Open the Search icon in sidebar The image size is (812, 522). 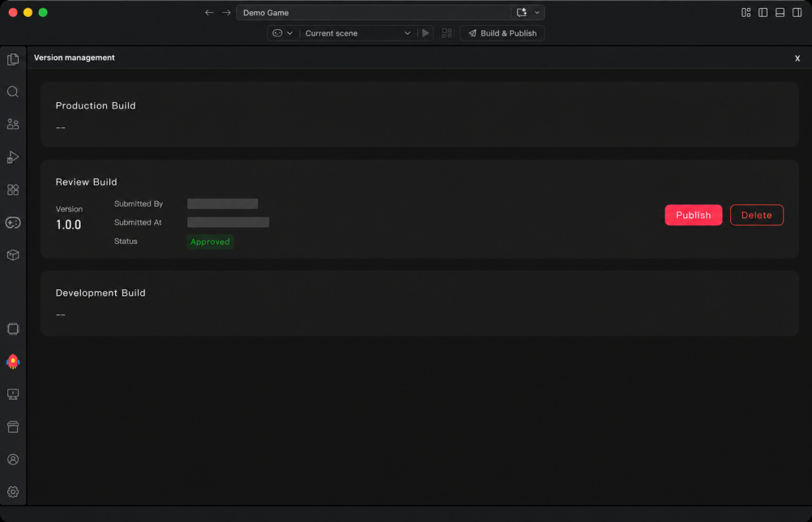pos(13,92)
